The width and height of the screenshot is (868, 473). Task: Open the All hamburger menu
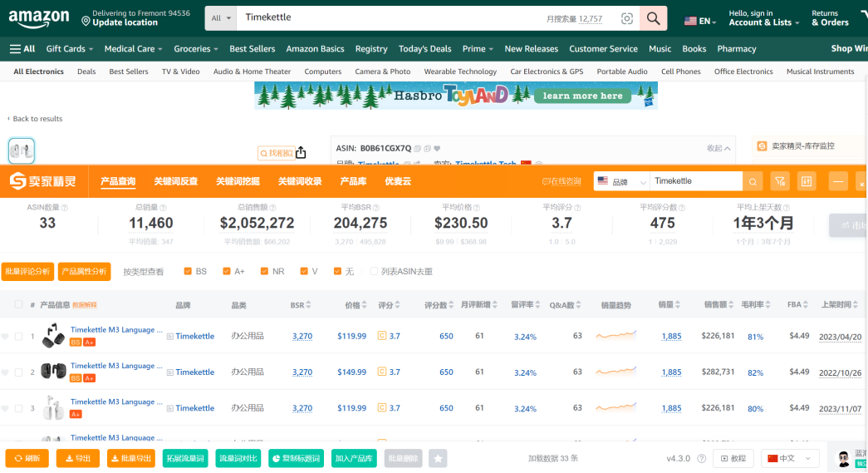point(22,49)
